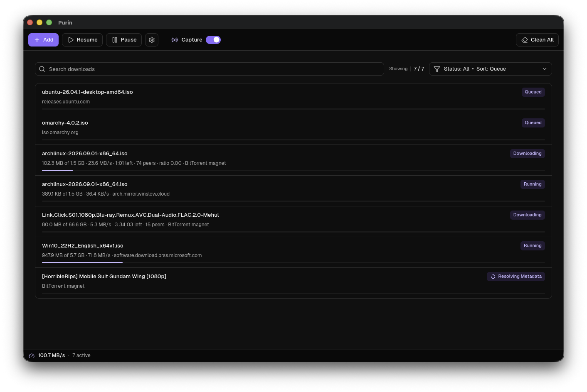Click the Purin window title

(x=65, y=22)
